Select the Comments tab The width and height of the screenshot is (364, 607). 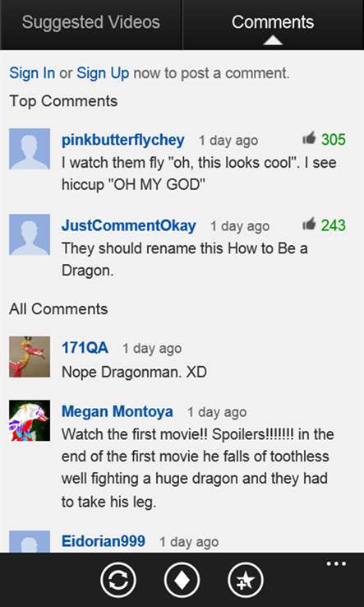273,22
